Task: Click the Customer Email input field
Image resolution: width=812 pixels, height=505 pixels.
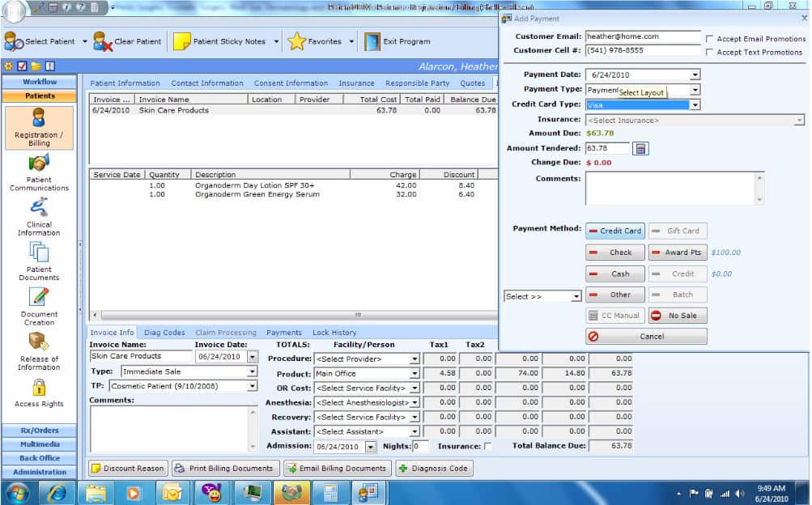Action: [642, 36]
